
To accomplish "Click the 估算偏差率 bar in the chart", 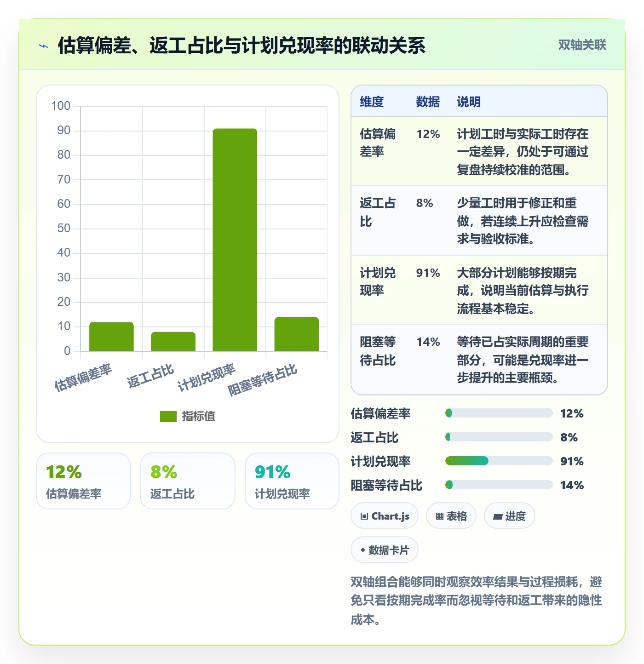I will pyautogui.click(x=111, y=337).
